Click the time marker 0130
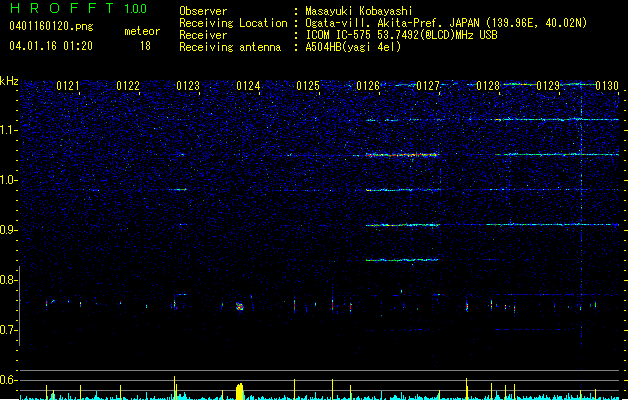This screenshot has height=400, width=629. pos(607,85)
